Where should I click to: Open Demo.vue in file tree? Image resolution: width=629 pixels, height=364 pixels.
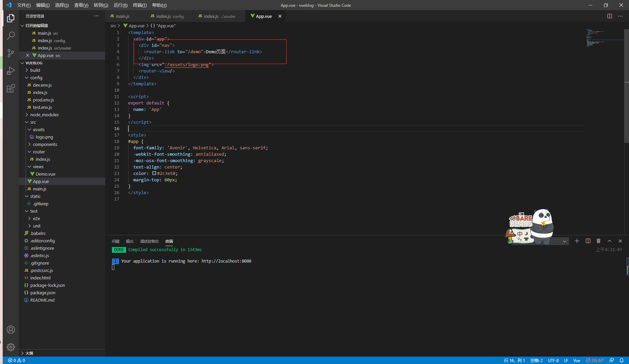coord(62,174)
